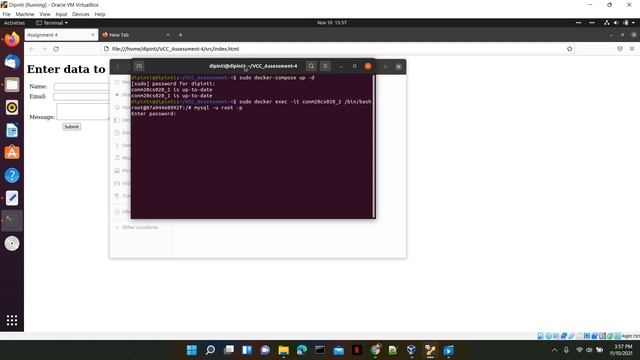Open the Files manager dock icon

12,85
